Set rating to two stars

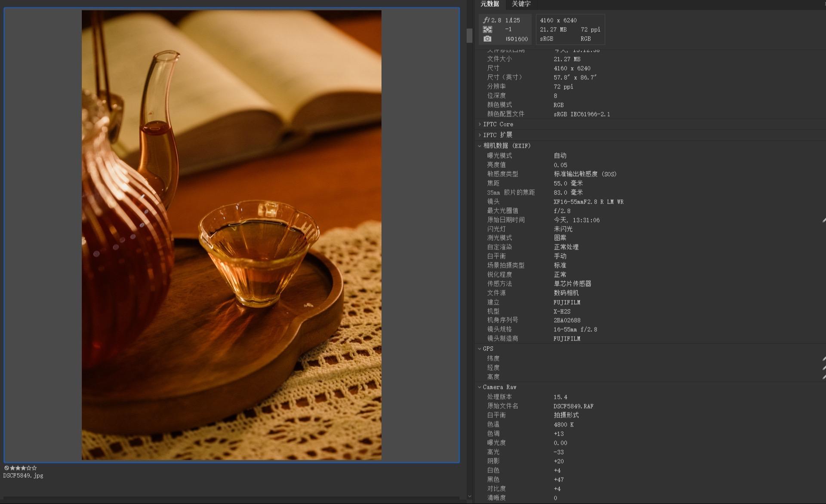pos(18,468)
